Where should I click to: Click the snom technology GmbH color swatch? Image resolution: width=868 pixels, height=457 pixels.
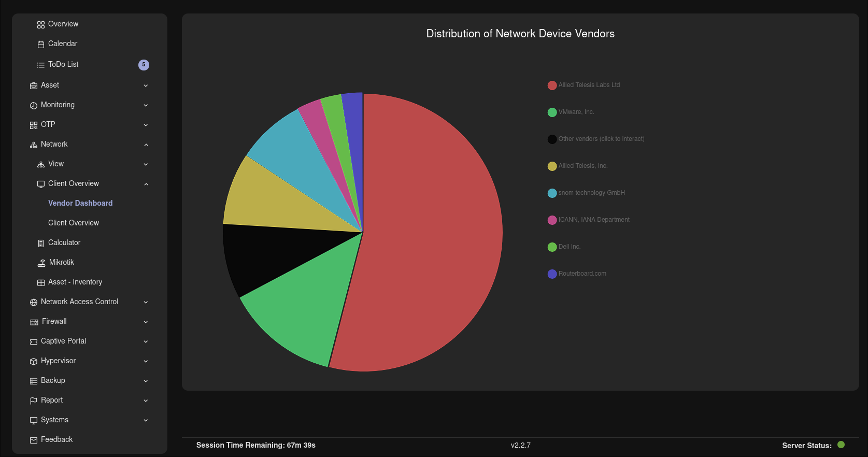(552, 193)
